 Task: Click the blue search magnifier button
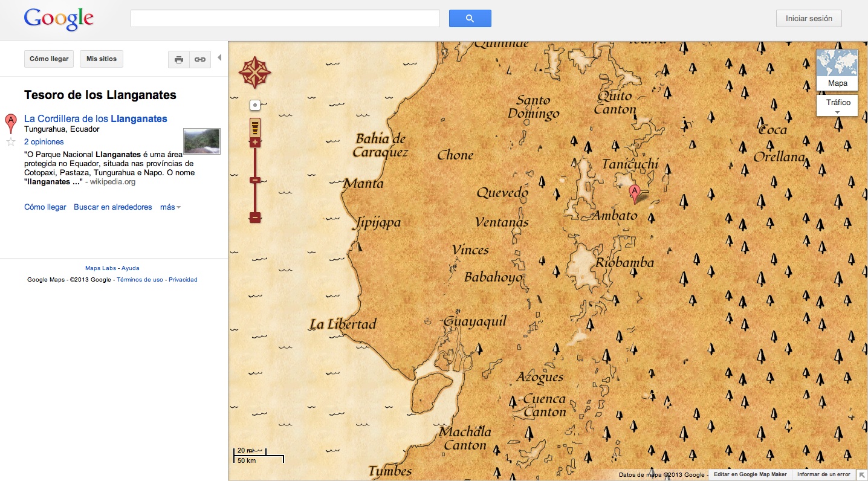(x=470, y=18)
